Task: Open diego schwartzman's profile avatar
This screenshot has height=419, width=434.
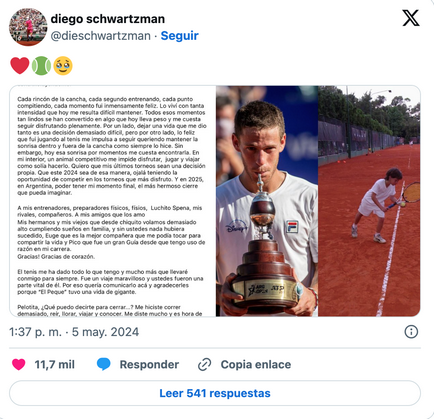Action: [x=28, y=27]
